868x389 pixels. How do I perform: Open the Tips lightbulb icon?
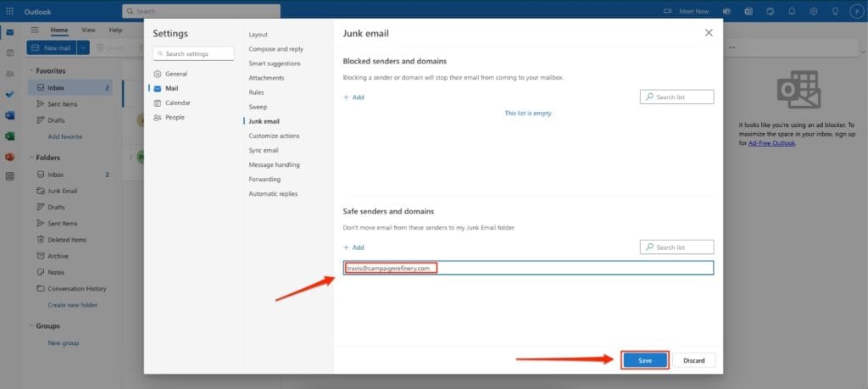(835, 11)
